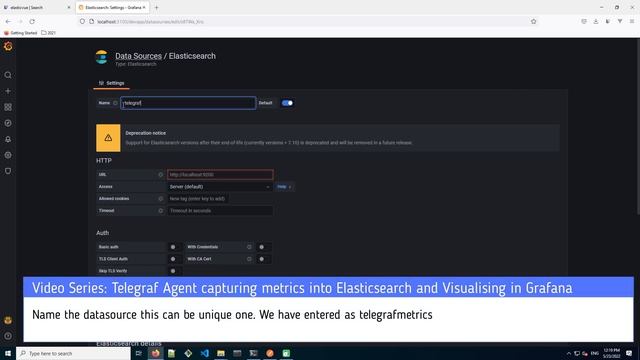Select the Elasticsearch Settings Grafana browser tab
The height and width of the screenshot is (360, 640).
(x=112, y=7)
